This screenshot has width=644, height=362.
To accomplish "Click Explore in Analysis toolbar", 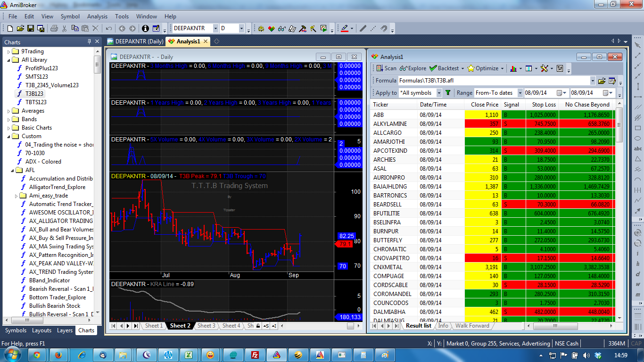I will click(413, 68).
